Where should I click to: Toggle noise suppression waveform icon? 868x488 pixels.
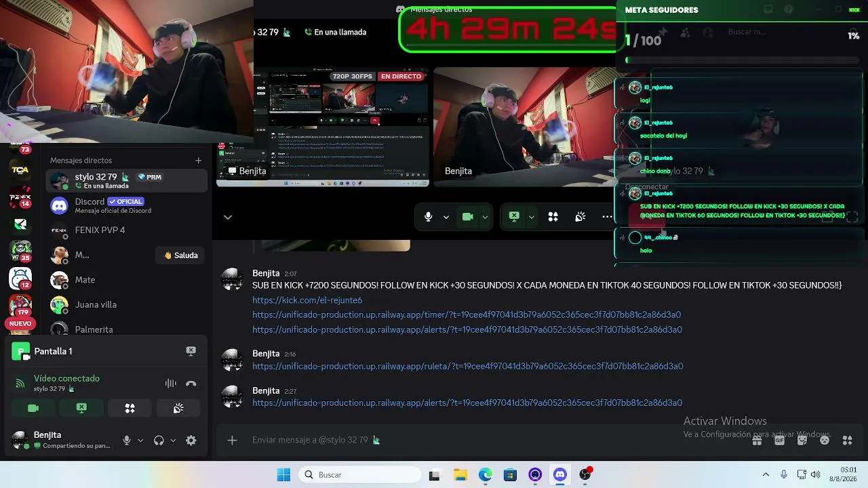click(170, 384)
